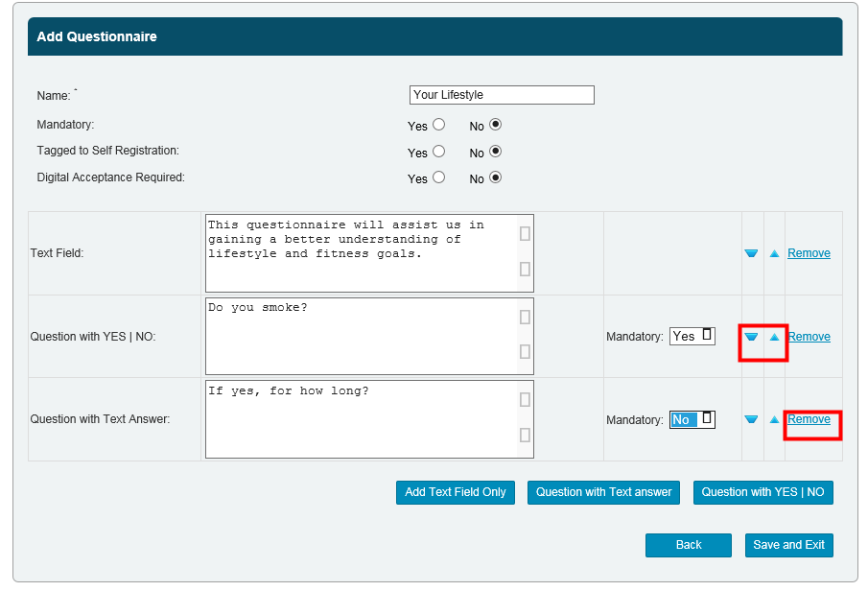Add a Question with YES | NO
This screenshot has width=868, height=591.
tap(762, 492)
